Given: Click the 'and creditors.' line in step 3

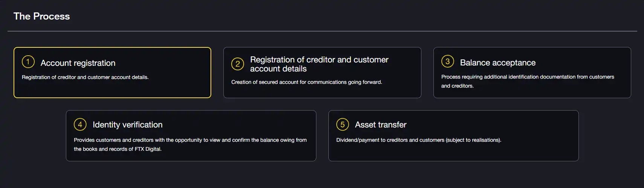Looking at the screenshot, I should click(457, 86).
